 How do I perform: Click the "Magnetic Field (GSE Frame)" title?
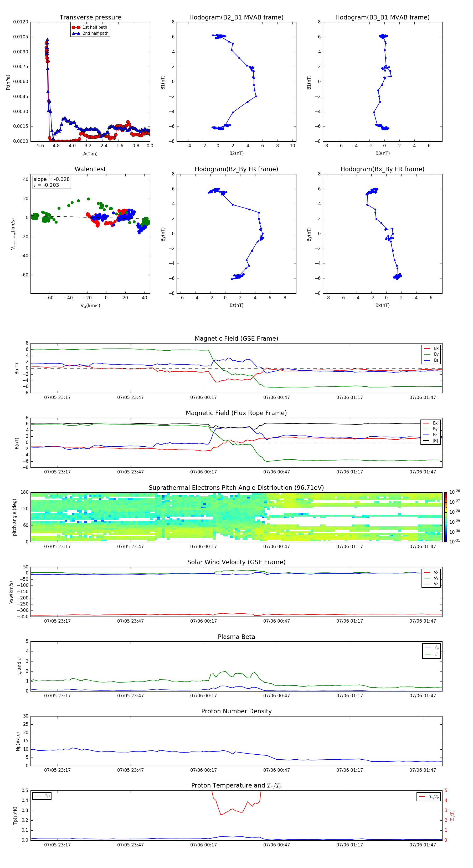236,339
